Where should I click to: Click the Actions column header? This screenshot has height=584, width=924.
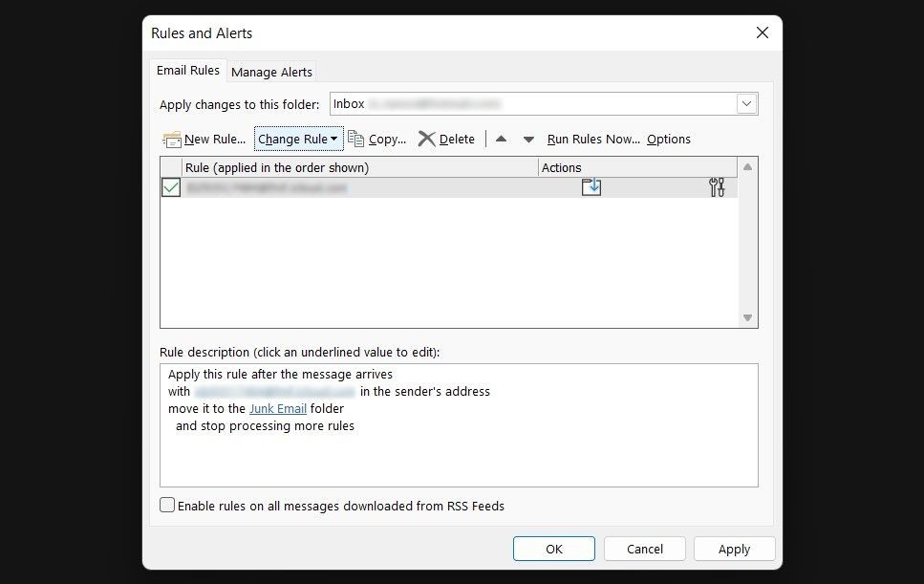637,167
